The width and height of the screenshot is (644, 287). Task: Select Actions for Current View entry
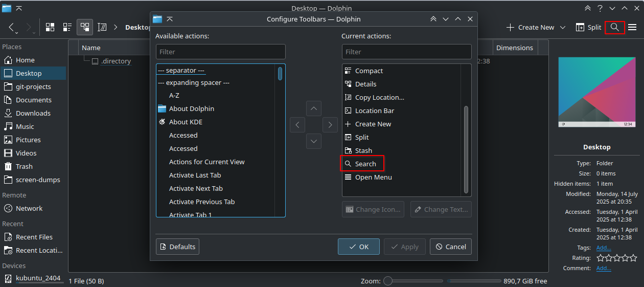pos(216,162)
